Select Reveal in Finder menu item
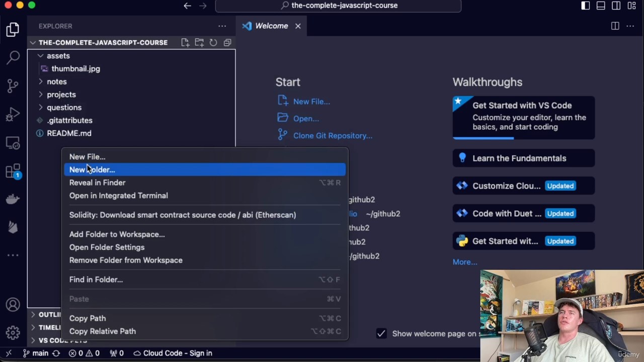The width and height of the screenshot is (644, 362). tap(205, 183)
